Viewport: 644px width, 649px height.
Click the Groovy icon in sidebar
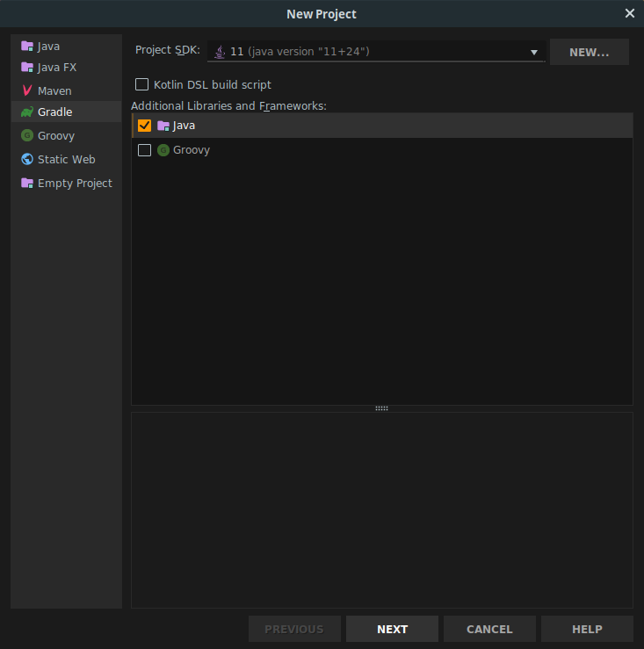pos(27,136)
